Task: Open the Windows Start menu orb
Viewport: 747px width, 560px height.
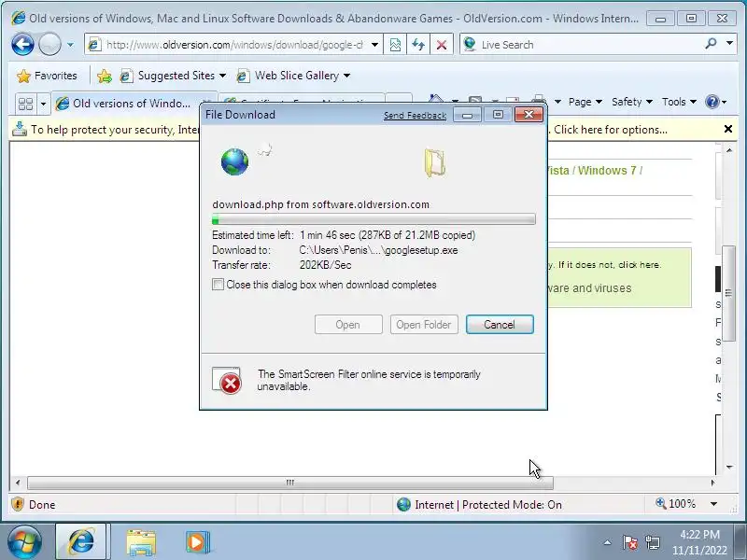Action: tap(24, 542)
